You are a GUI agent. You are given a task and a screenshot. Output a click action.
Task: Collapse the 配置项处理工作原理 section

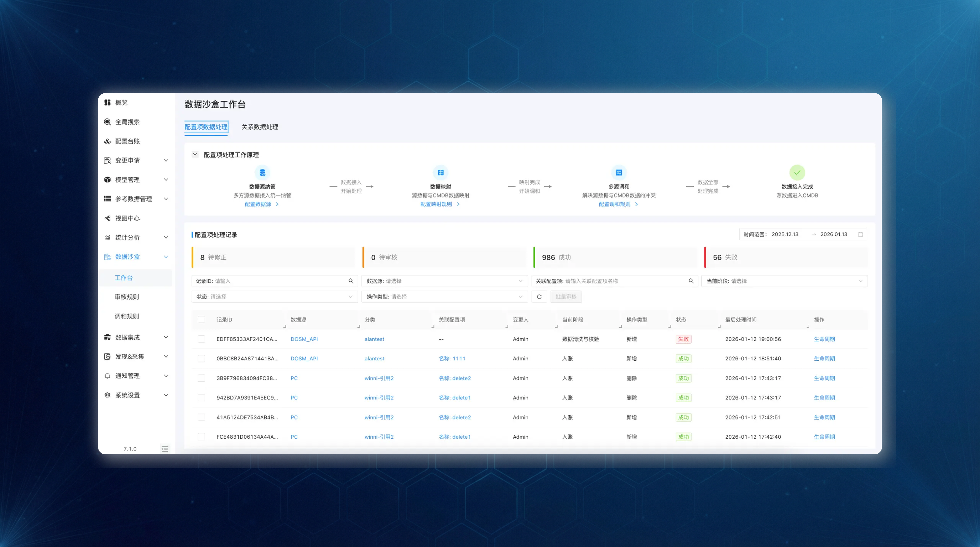(x=195, y=155)
